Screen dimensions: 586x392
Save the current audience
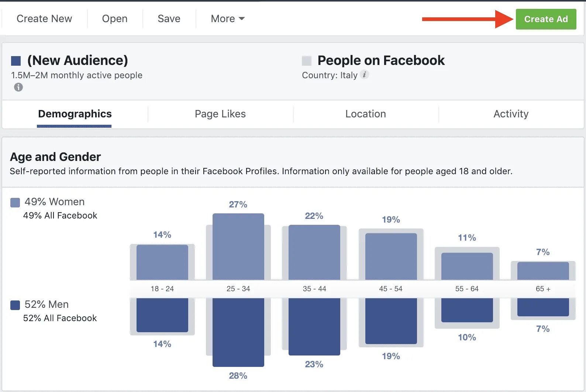coord(169,18)
